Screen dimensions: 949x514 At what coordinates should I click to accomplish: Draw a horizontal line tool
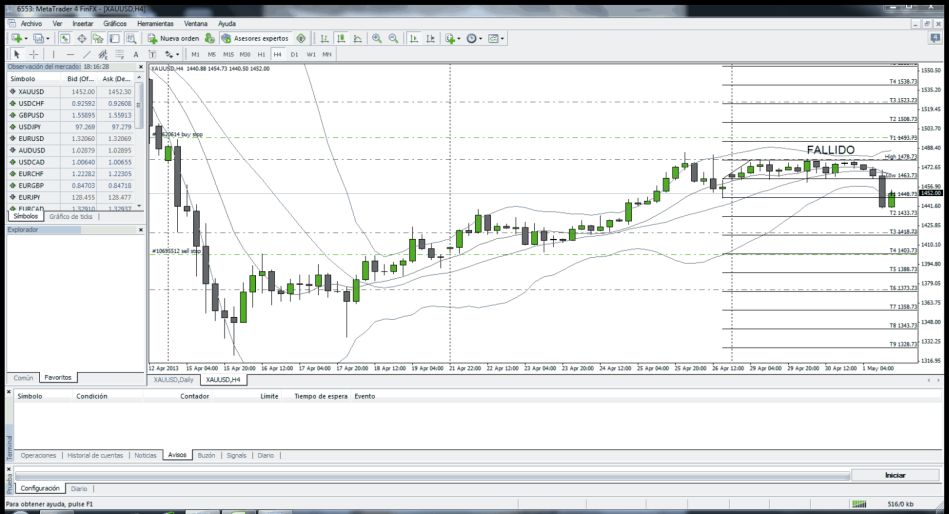coord(69,54)
